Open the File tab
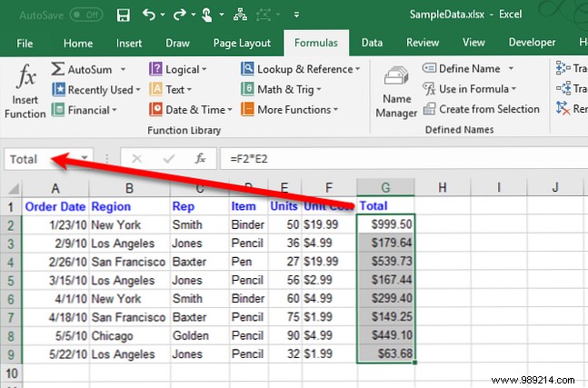The height and width of the screenshot is (388, 588). click(x=25, y=44)
